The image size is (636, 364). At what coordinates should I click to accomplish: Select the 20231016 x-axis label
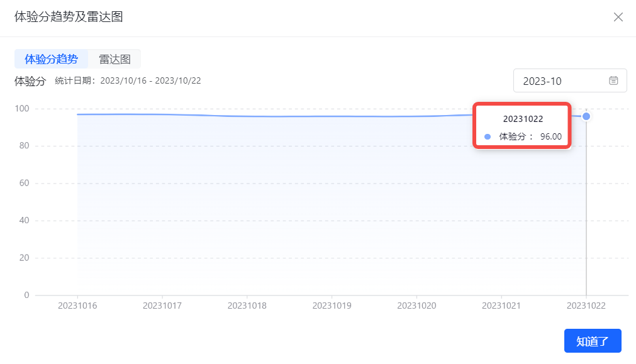tap(77, 306)
